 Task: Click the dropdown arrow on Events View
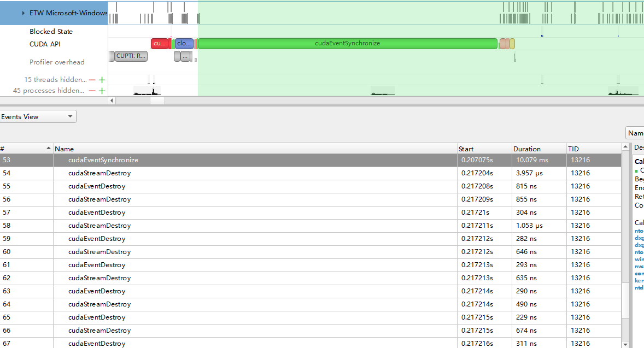(x=70, y=116)
